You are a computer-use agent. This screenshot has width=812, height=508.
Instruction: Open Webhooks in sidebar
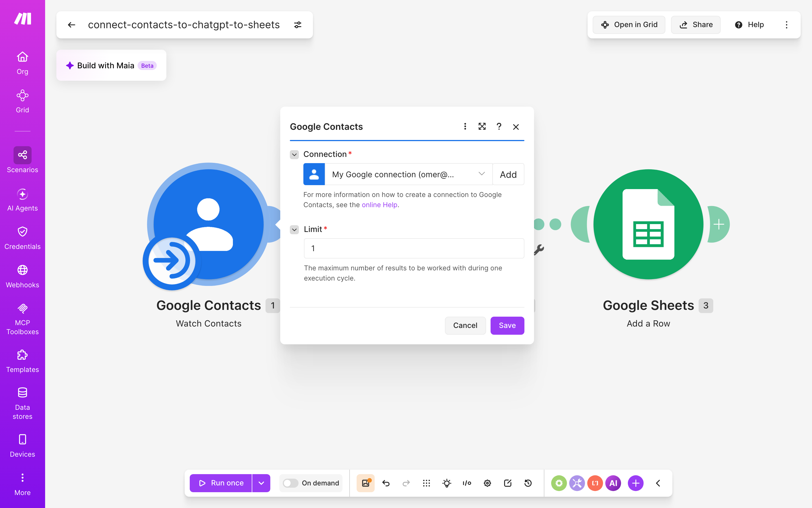[23, 277]
